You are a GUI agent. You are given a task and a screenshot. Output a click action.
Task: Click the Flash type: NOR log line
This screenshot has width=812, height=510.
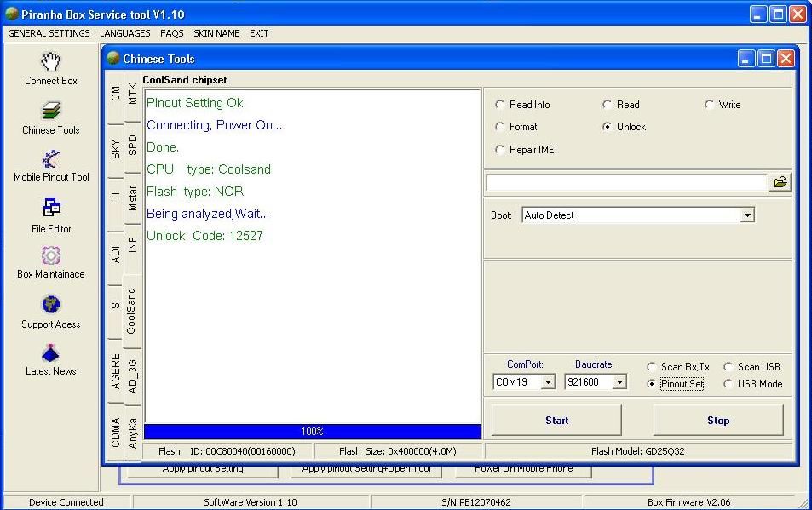[x=195, y=192]
